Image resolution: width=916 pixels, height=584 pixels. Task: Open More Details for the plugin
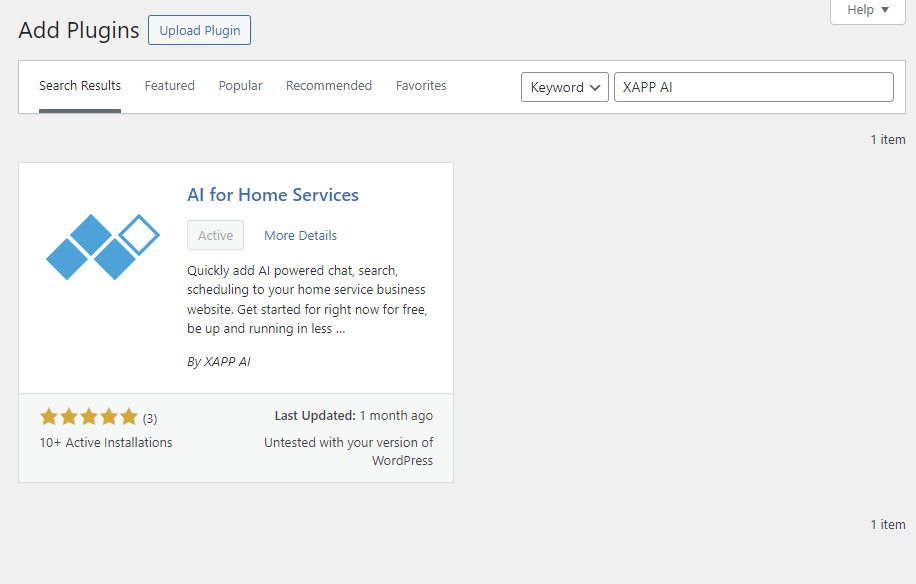tap(300, 235)
